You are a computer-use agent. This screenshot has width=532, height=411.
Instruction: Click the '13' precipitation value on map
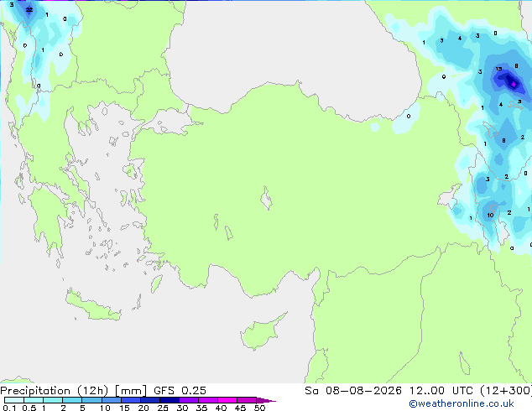coord(498,69)
